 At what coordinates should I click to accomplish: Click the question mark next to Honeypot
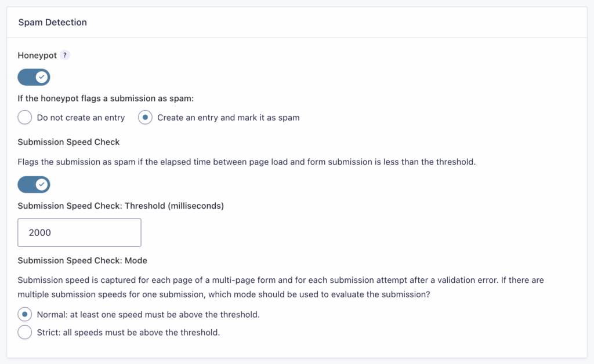(x=64, y=55)
